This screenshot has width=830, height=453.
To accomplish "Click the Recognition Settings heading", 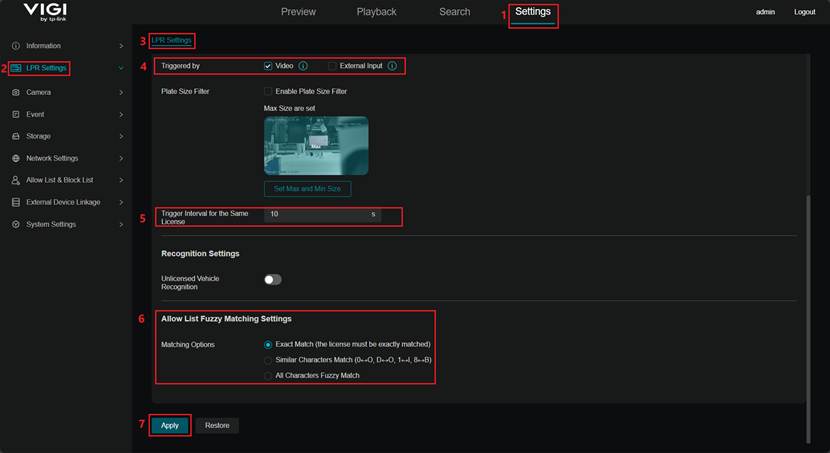I will [x=200, y=253].
